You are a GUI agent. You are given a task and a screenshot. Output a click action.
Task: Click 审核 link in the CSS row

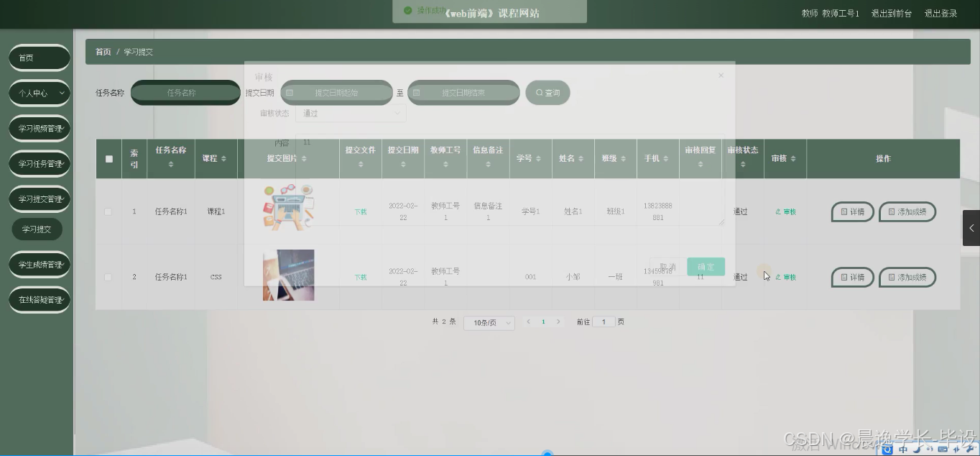786,277
